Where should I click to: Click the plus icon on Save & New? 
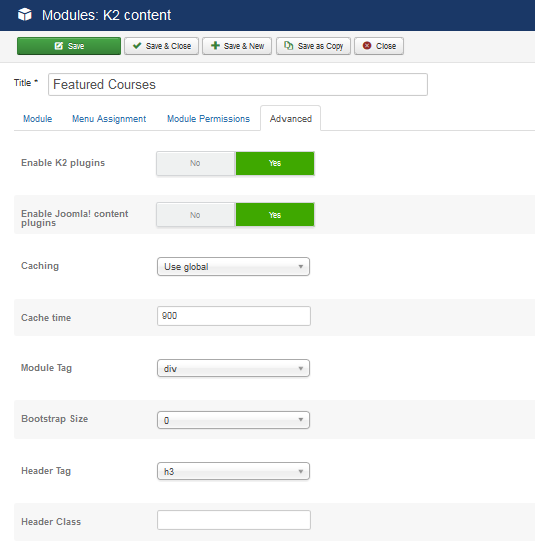pyautogui.click(x=215, y=46)
